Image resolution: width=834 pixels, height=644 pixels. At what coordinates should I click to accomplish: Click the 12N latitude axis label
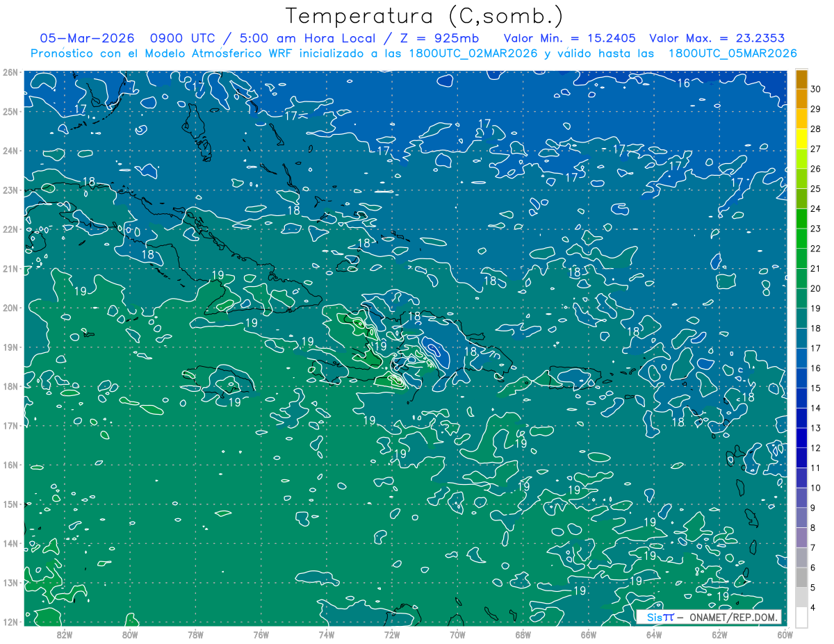pyautogui.click(x=10, y=622)
